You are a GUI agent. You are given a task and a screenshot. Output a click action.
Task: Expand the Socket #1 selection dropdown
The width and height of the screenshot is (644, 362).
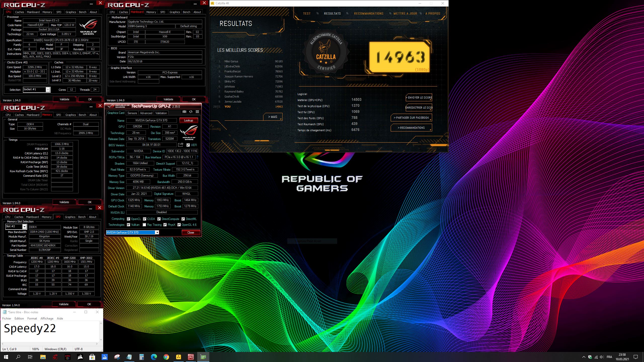click(48, 89)
